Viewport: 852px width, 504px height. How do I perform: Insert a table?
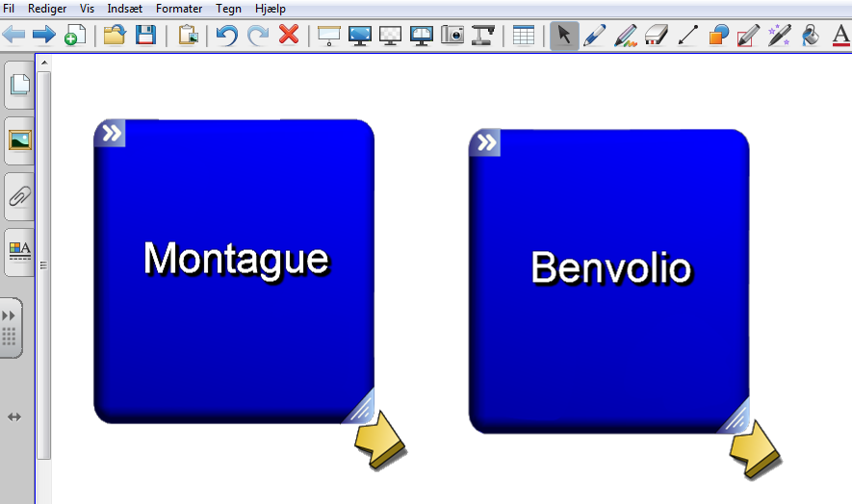[x=524, y=36]
